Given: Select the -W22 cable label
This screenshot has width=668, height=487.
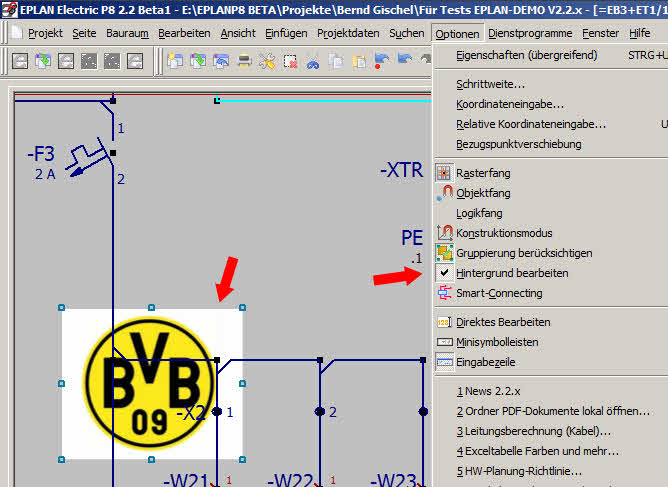Looking at the screenshot, I should tap(290, 479).
